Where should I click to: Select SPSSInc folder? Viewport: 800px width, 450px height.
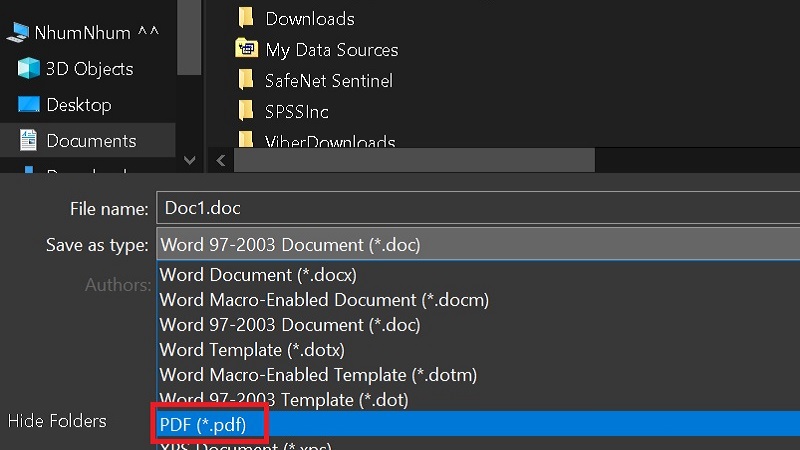click(283, 112)
